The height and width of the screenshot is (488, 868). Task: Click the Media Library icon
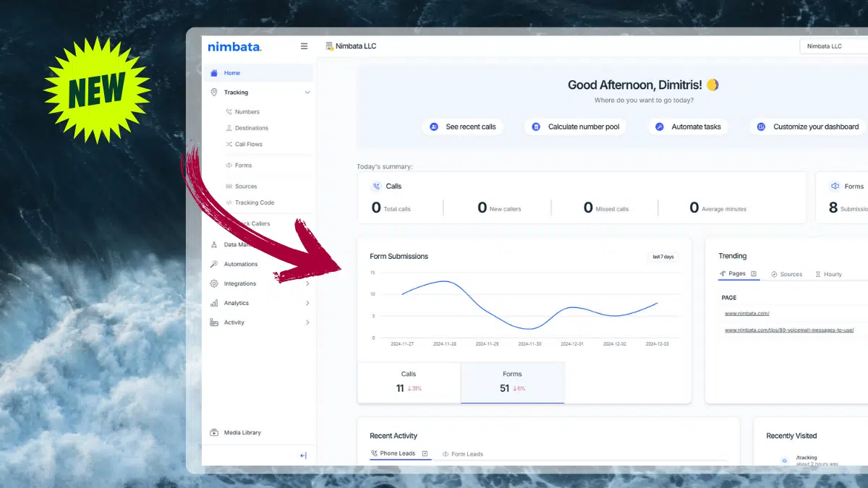[214, 433]
